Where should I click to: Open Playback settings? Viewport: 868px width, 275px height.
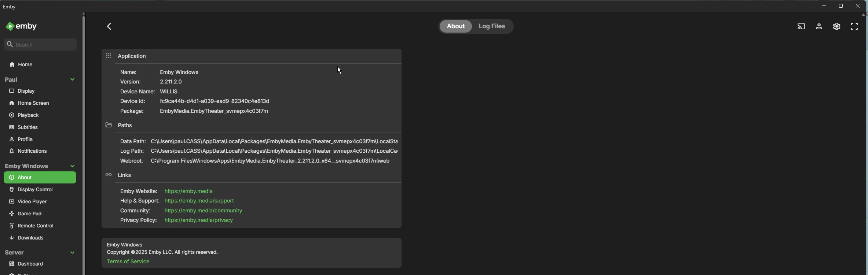[40, 115]
